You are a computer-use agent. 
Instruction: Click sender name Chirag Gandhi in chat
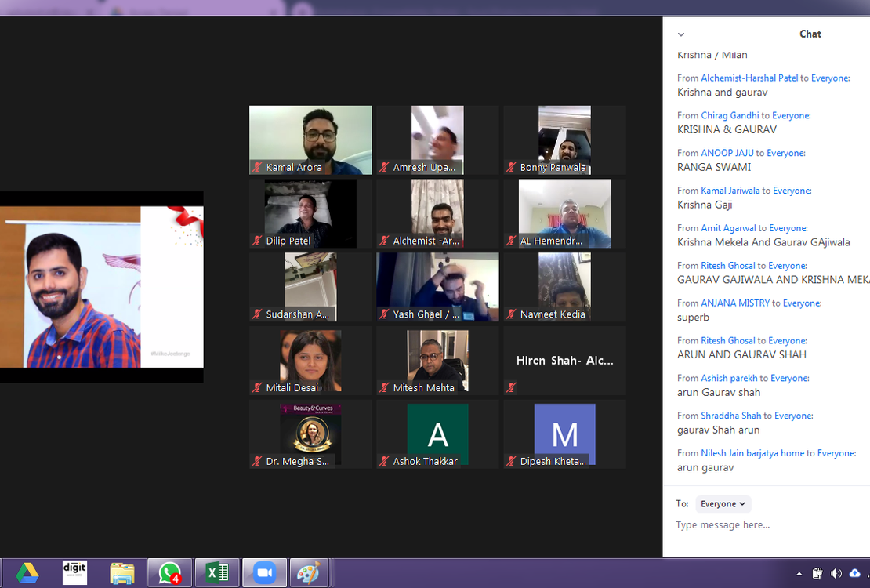730,115
